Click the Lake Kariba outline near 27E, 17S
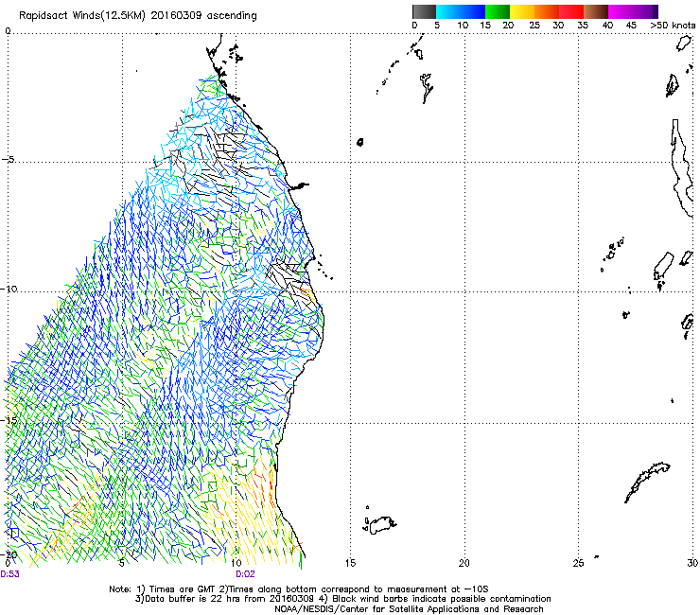This screenshot has height=615, width=700. [x=647, y=483]
